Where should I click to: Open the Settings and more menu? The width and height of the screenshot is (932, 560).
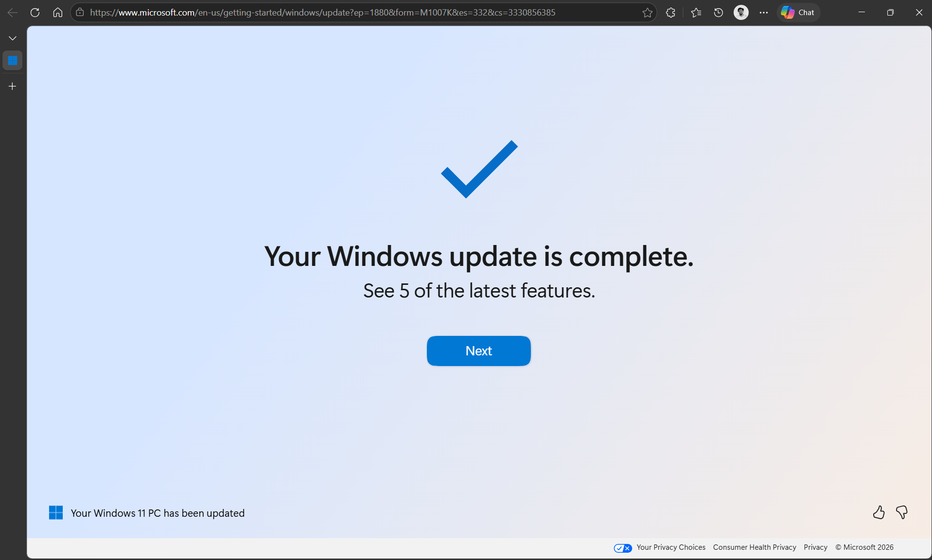click(x=763, y=12)
